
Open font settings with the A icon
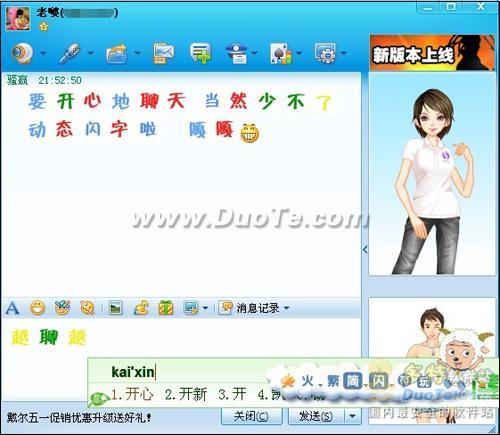(x=12, y=308)
